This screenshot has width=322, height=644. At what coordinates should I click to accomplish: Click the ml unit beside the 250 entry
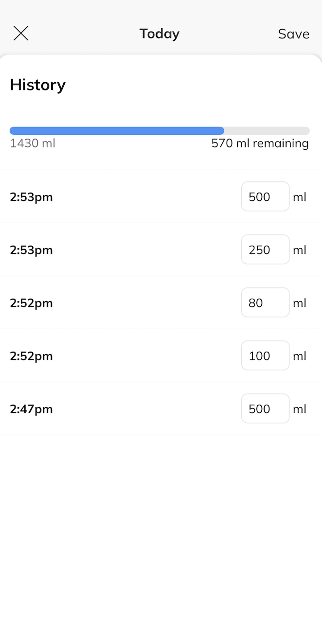(x=300, y=250)
